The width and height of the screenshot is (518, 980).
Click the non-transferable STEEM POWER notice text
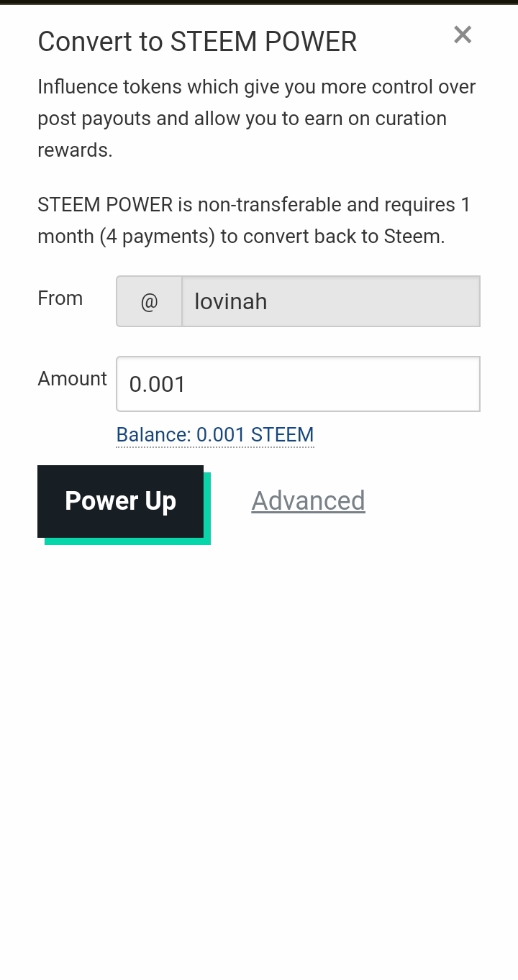click(253, 220)
